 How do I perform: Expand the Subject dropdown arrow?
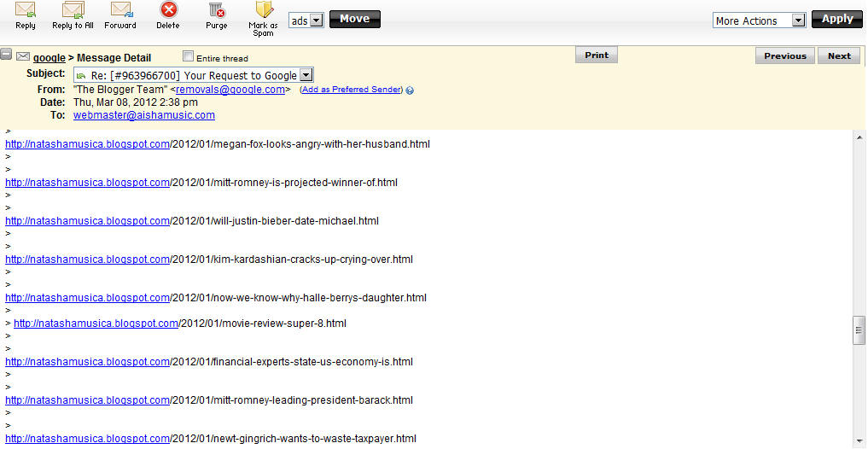(x=306, y=75)
